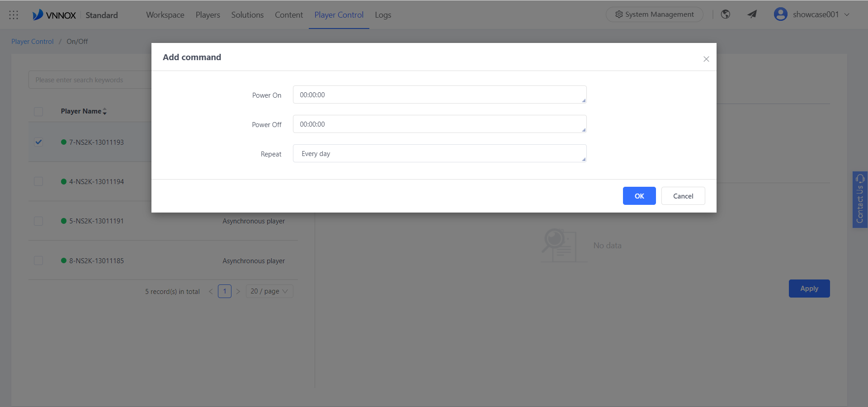Open the globe language icon
This screenshot has width=868, height=407.
tap(726, 14)
